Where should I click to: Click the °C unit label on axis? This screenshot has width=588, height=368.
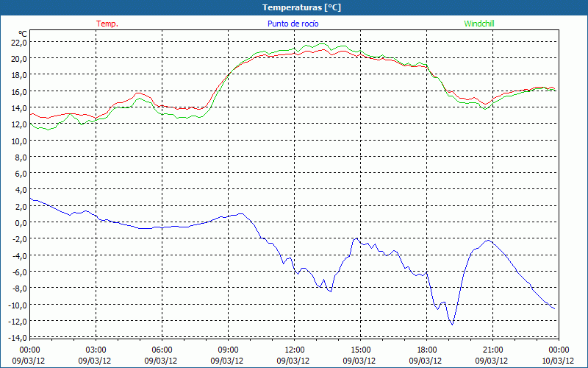22,35
